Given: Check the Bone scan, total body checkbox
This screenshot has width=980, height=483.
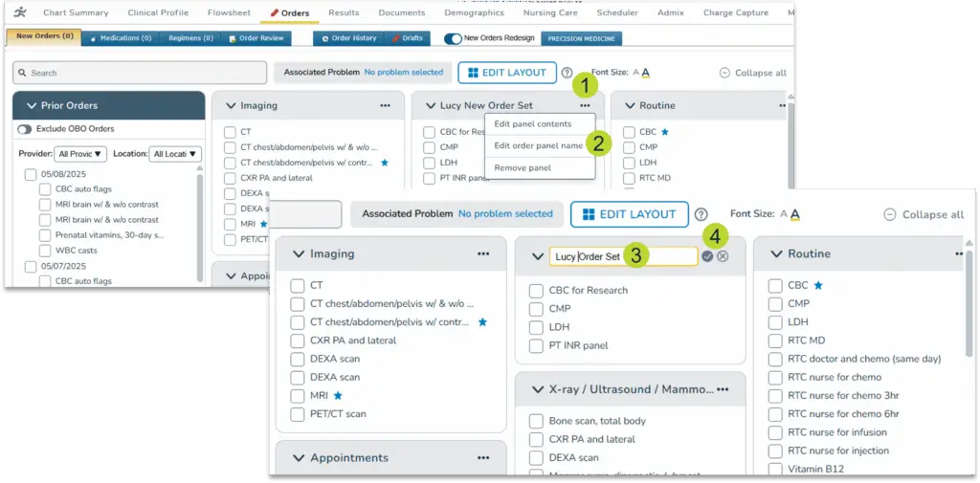Looking at the screenshot, I should coord(536,421).
